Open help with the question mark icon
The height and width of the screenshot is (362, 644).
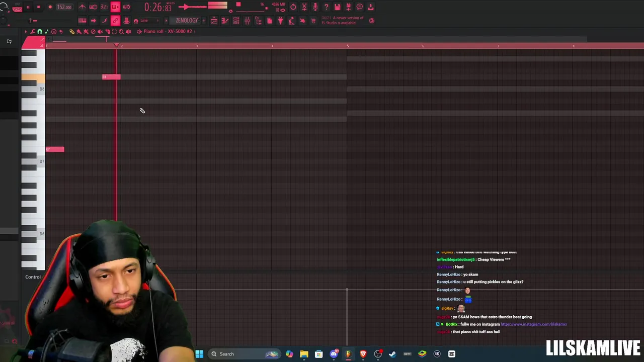pos(326,7)
